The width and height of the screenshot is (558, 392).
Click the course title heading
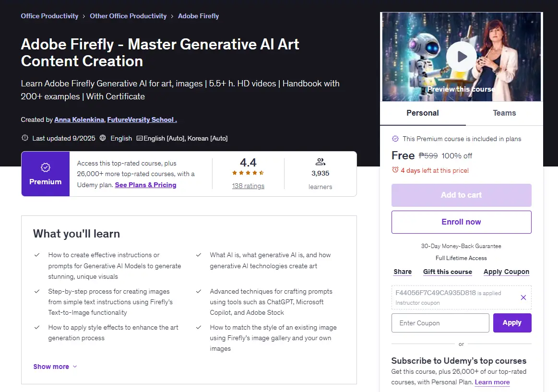[160, 53]
